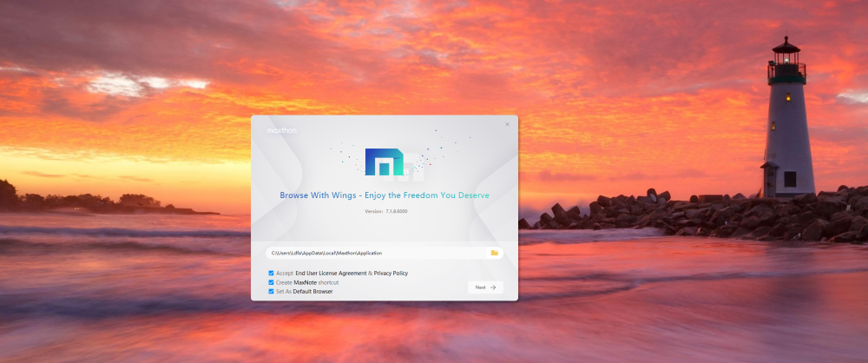Click the folder icon to browse install location
Viewport: 868px width, 363px height.
[x=494, y=253]
